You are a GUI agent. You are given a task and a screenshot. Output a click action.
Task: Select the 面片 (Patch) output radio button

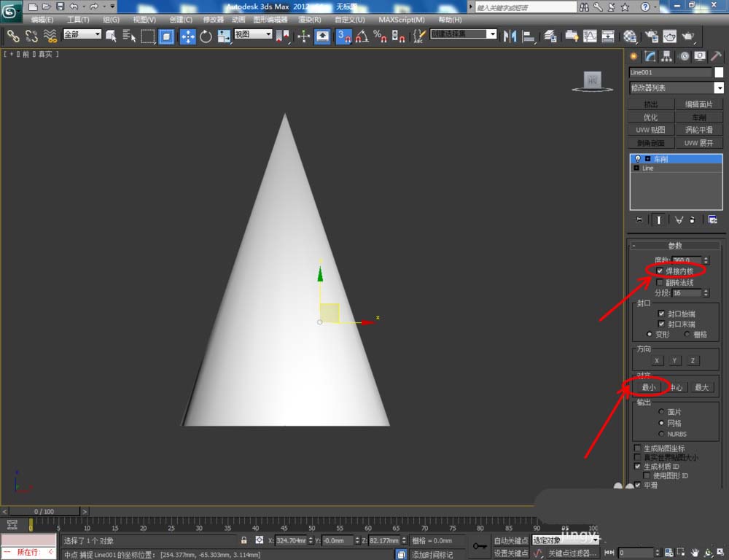[660, 412]
